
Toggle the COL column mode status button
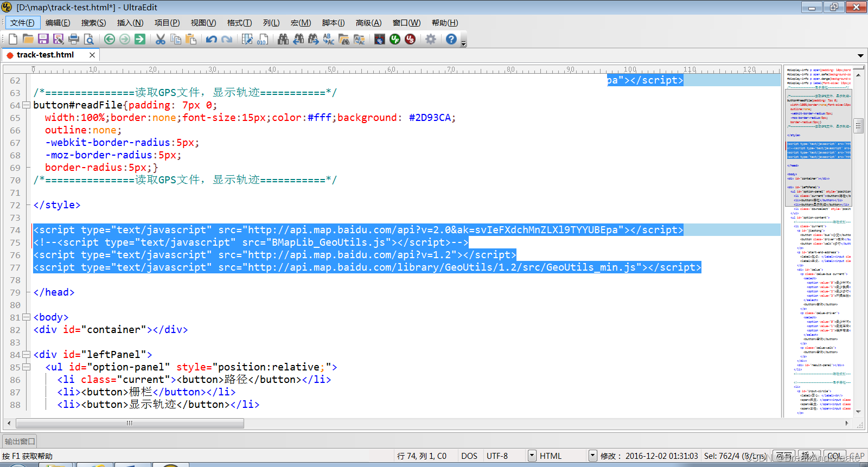click(834, 456)
